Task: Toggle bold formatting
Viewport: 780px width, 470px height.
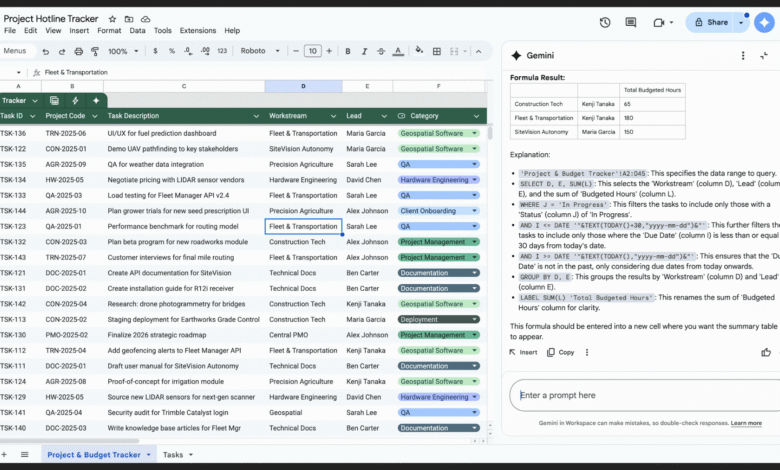Action: coord(348,51)
